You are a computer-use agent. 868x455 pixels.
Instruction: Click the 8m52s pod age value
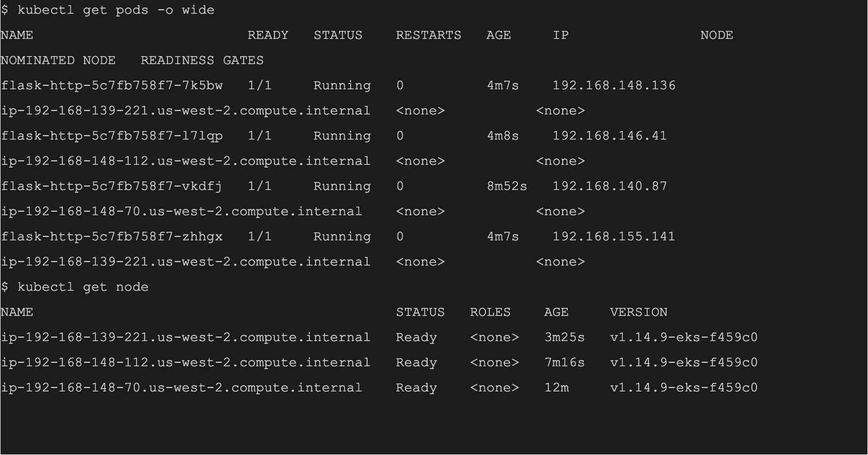(x=507, y=187)
